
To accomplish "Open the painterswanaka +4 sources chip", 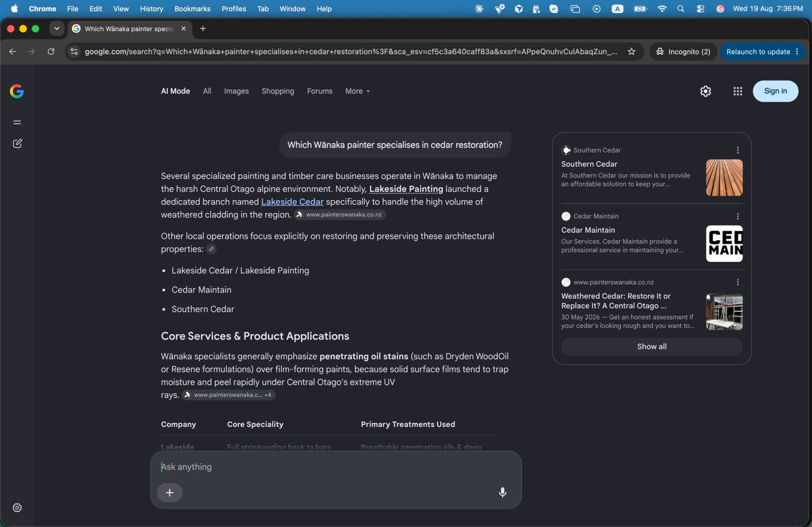I will point(229,395).
